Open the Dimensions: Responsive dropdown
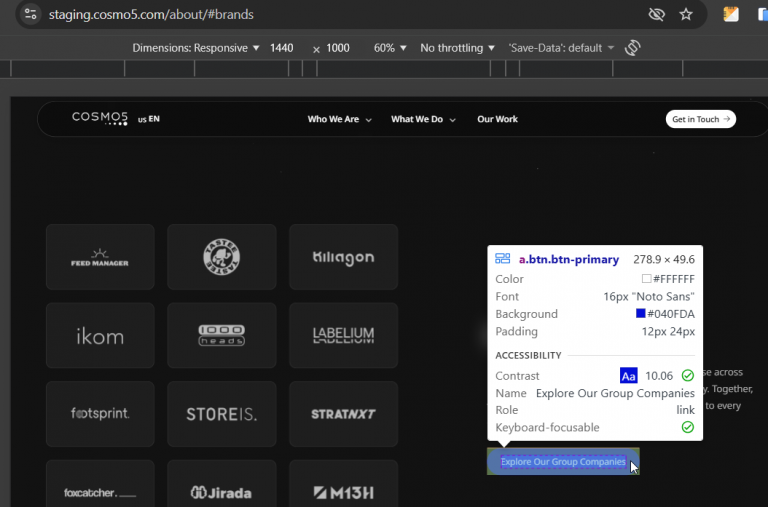The height and width of the screenshot is (507, 768). [x=195, y=48]
